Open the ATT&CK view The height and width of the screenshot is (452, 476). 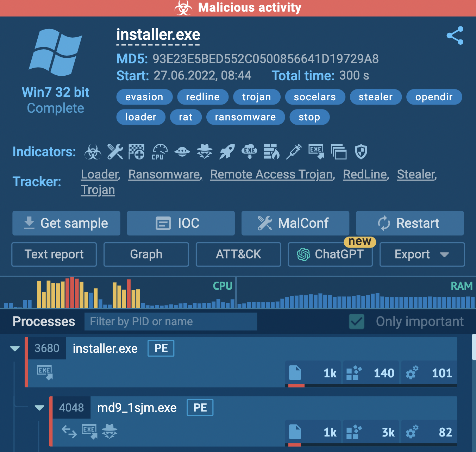click(x=238, y=254)
